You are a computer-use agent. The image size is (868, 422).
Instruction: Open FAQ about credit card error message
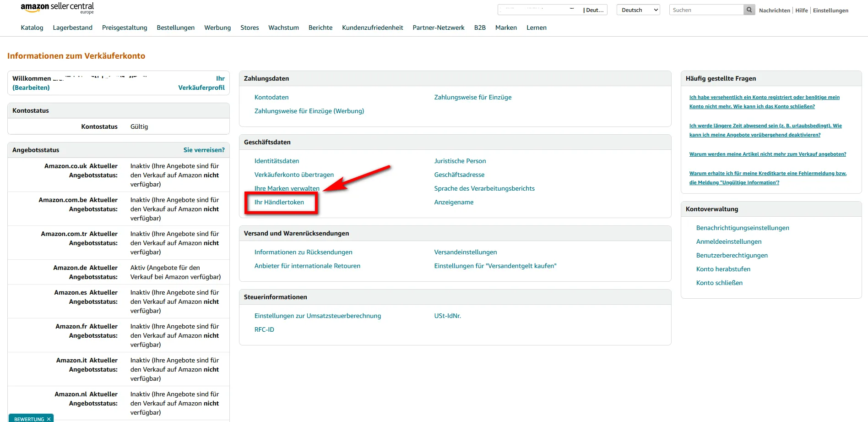pyautogui.click(x=768, y=178)
